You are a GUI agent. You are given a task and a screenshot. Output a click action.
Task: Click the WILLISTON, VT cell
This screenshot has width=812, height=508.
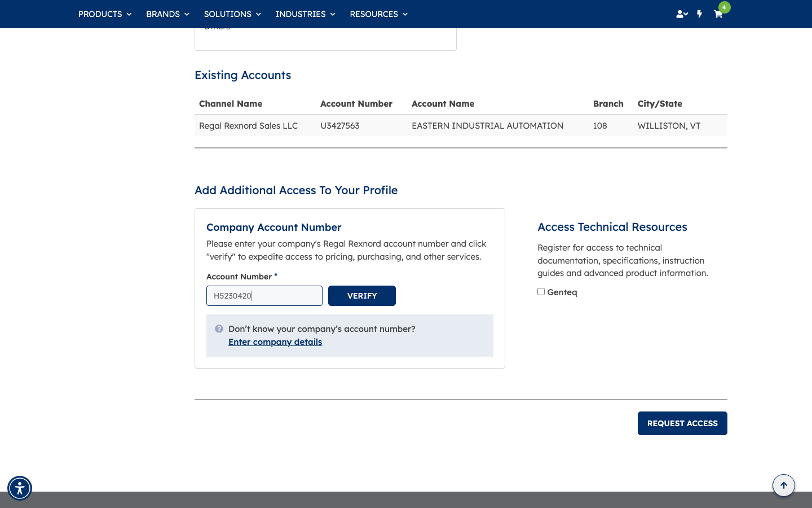(669, 126)
